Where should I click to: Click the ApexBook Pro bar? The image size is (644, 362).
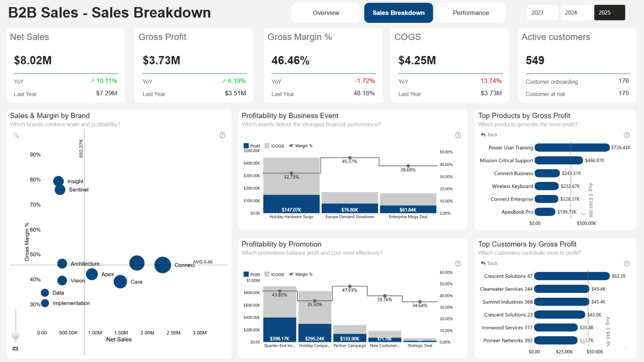coord(545,212)
